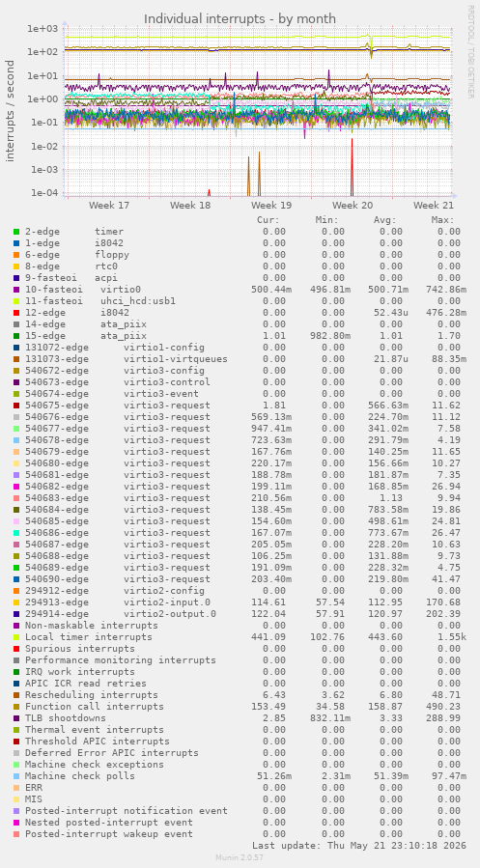Viewport: 480px width, 868px height.
Task: Click the Munin 2.0.57 footer text
Action: (240, 857)
